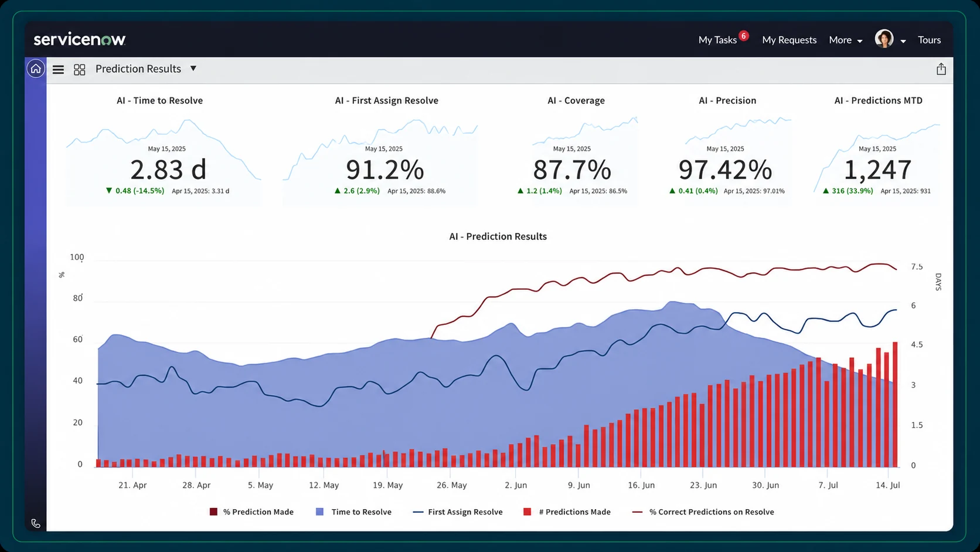Expand the Prediction Results dropdown arrow

click(x=193, y=69)
